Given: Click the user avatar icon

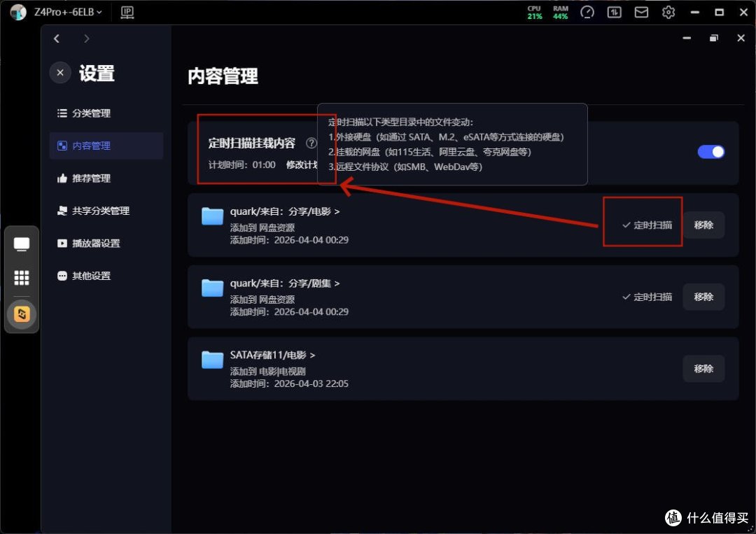Looking at the screenshot, I should 18,12.
